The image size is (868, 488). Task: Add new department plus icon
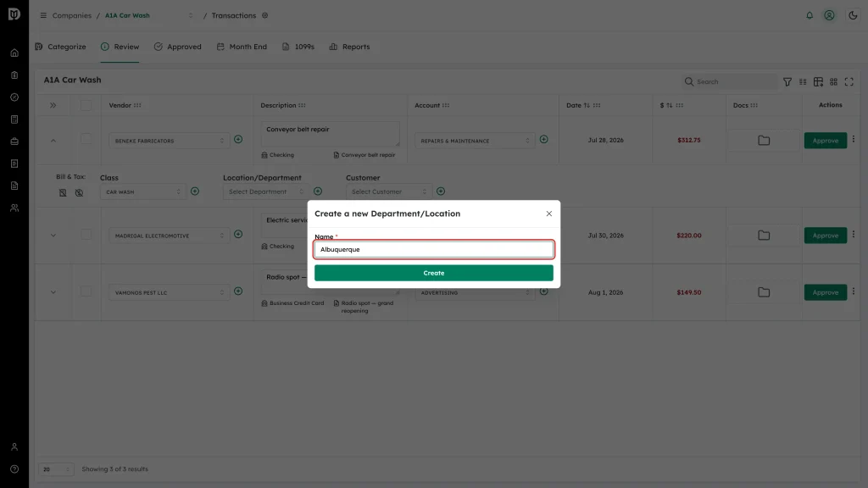point(318,191)
